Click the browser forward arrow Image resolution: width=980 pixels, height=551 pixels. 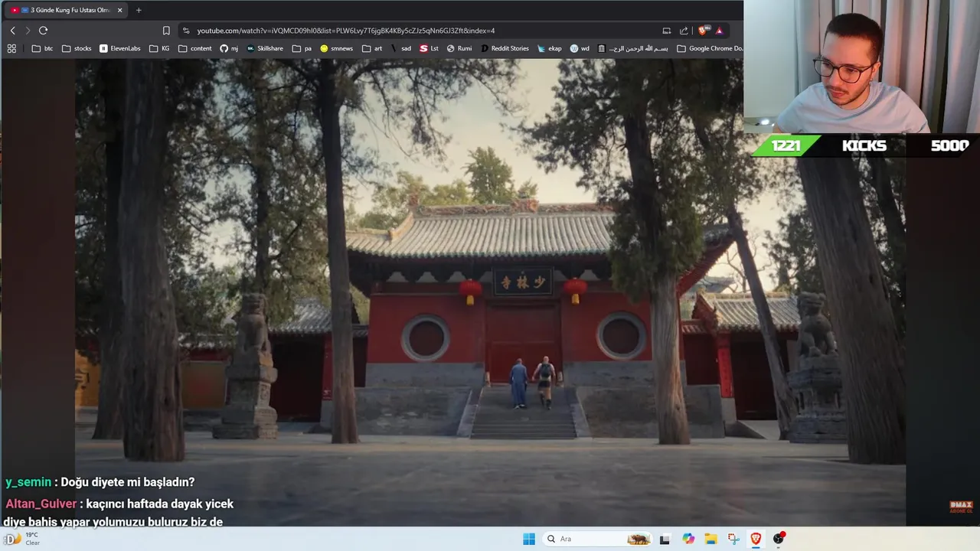pos(28,31)
